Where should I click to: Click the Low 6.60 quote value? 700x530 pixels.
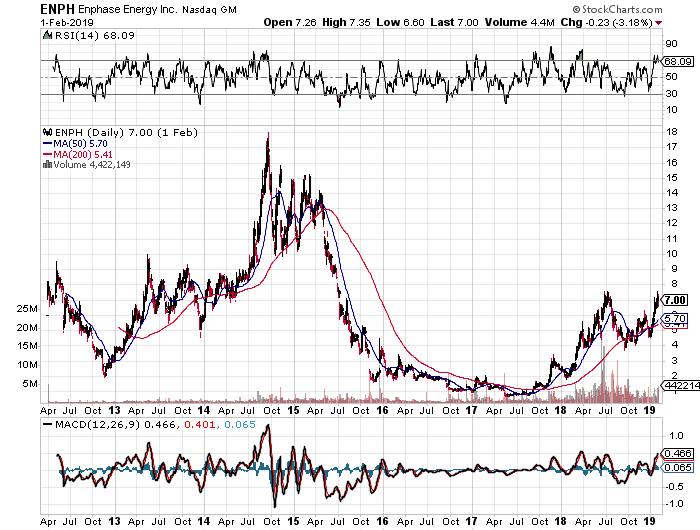click(400, 22)
